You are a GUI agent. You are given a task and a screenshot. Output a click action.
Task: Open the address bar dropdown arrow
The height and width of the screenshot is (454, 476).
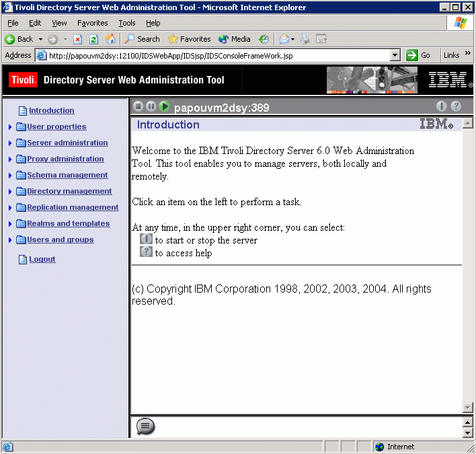pos(395,55)
